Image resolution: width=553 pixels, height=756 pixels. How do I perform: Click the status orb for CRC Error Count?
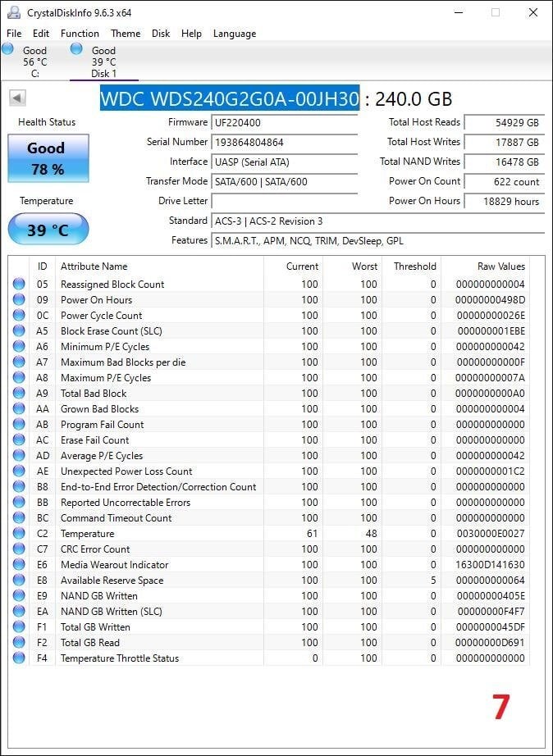click(x=19, y=549)
